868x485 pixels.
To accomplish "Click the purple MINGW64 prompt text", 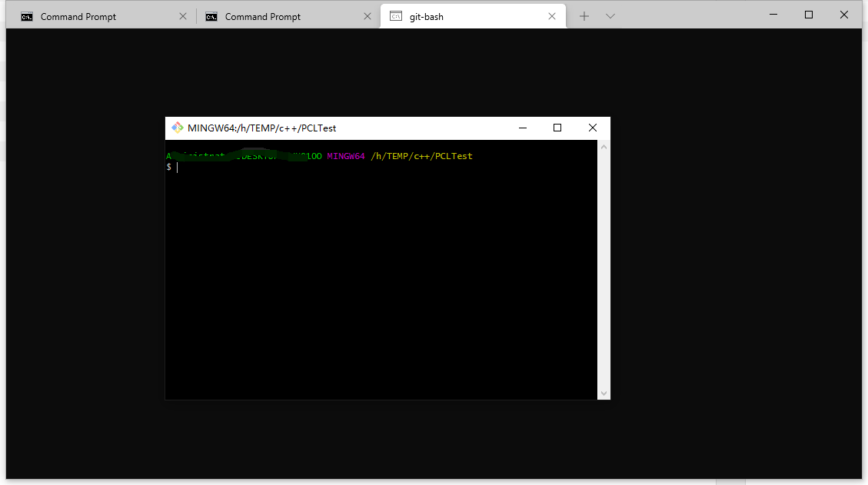I will pos(346,156).
